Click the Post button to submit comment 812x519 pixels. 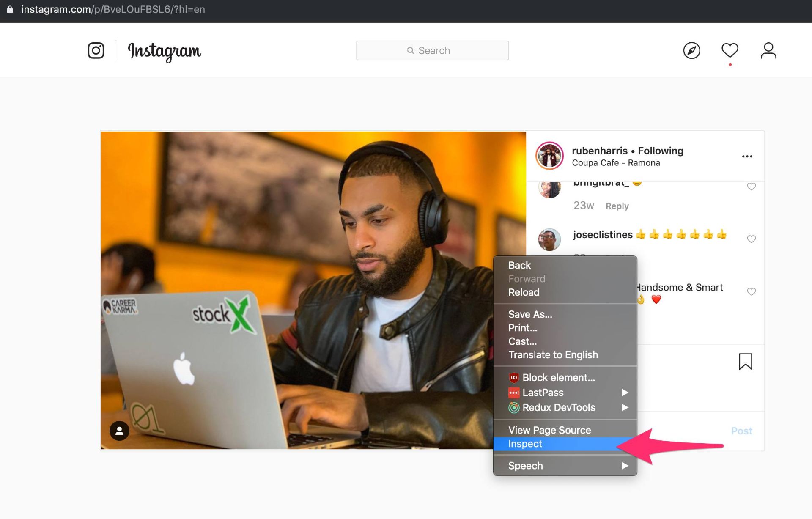(741, 430)
